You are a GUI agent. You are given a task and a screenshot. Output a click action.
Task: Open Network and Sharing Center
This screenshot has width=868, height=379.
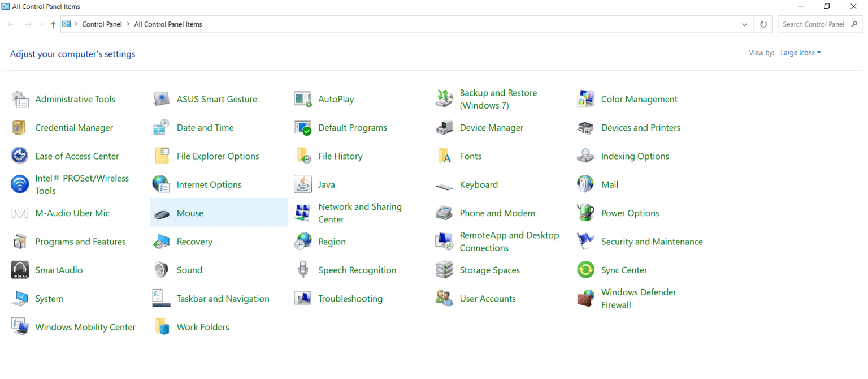point(360,213)
